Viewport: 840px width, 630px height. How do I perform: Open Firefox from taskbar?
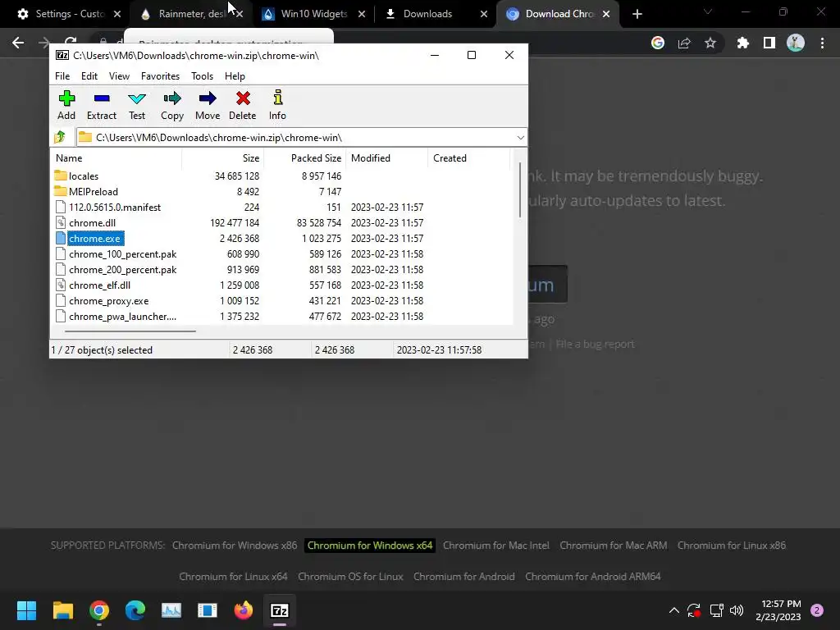243,610
